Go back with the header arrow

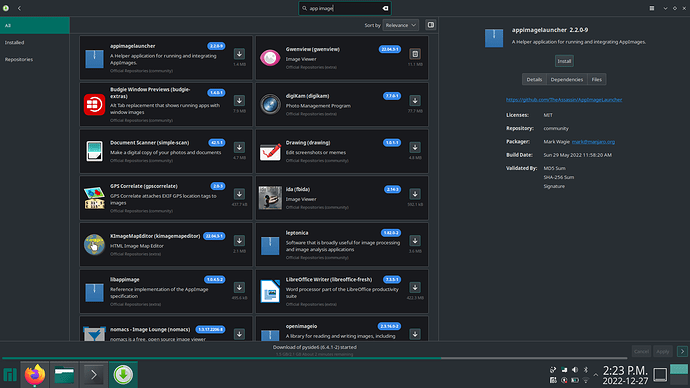pyautogui.click(x=19, y=8)
